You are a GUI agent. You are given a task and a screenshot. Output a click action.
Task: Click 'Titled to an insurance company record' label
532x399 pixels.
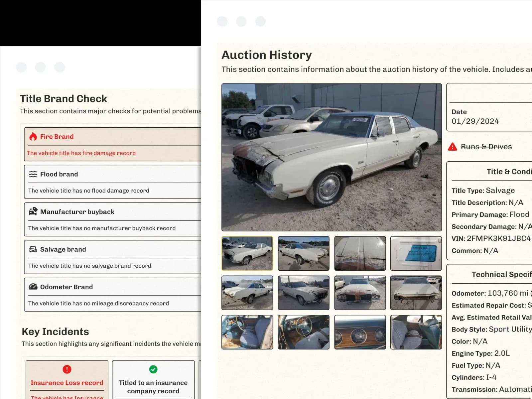point(153,387)
